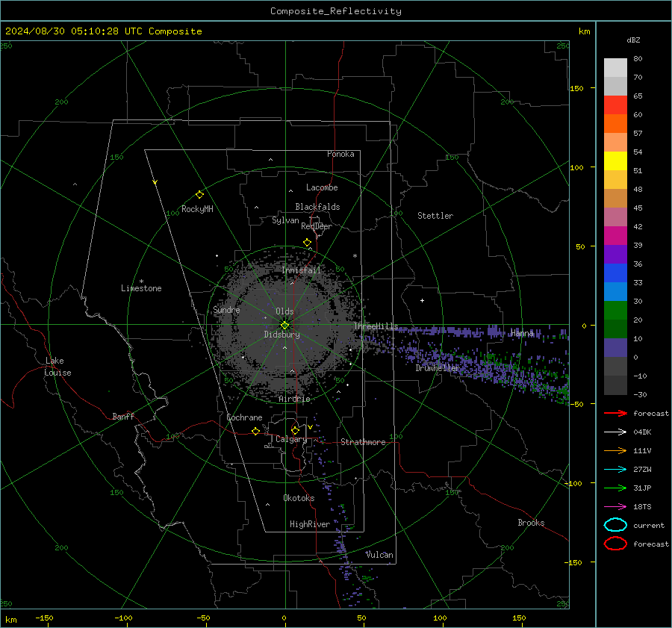Click the Sylvan label

pyautogui.click(x=285, y=220)
